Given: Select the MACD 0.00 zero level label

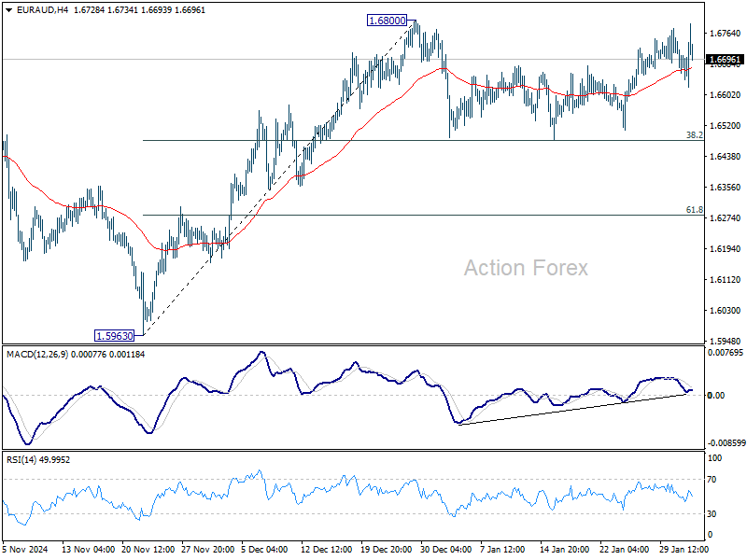Looking at the screenshot, I should tap(716, 395).
